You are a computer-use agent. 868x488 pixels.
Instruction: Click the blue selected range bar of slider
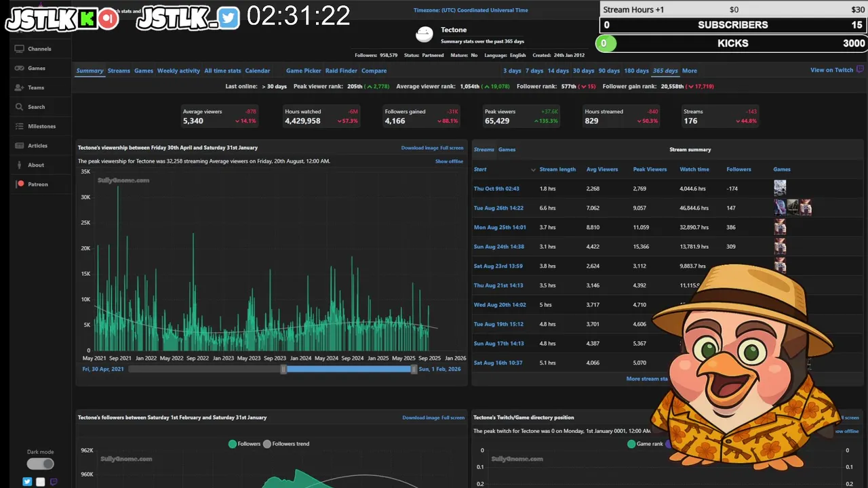(x=349, y=369)
